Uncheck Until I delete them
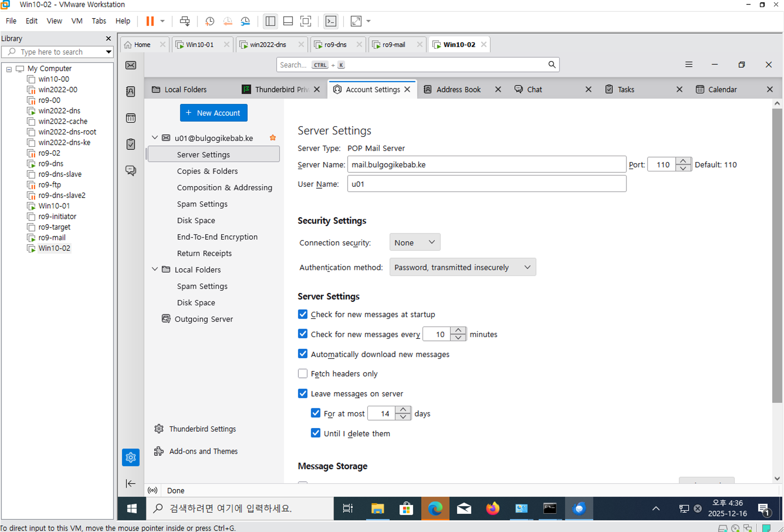This screenshot has height=532, width=784. (316, 433)
